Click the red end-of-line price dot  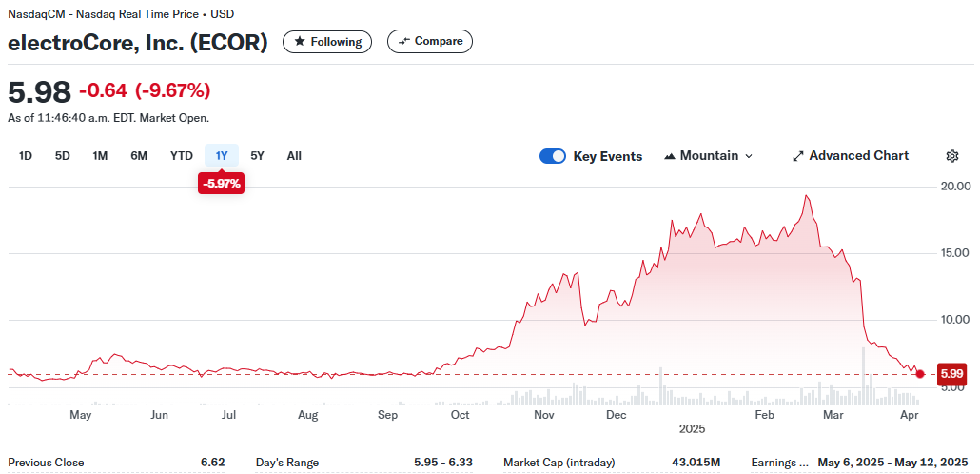click(920, 374)
